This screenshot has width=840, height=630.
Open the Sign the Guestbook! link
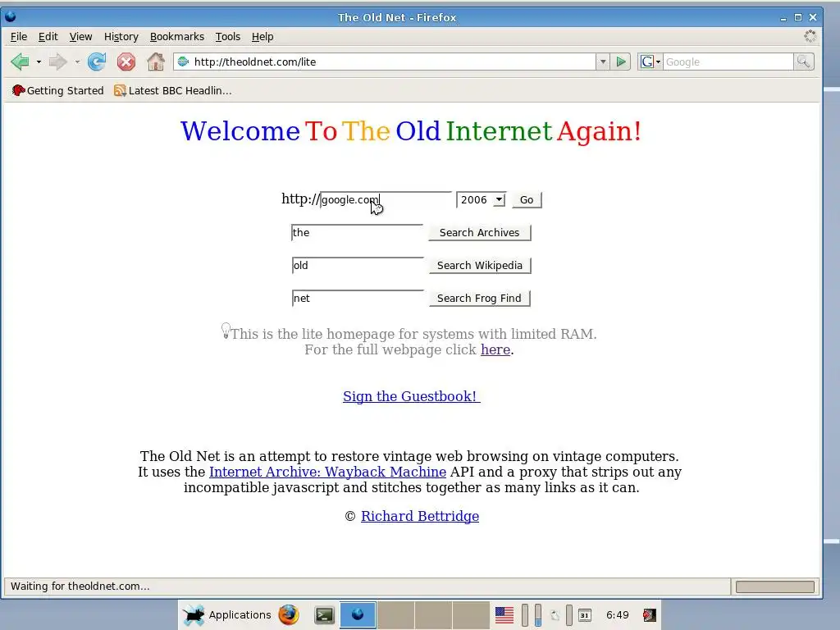[x=412, y=396]
